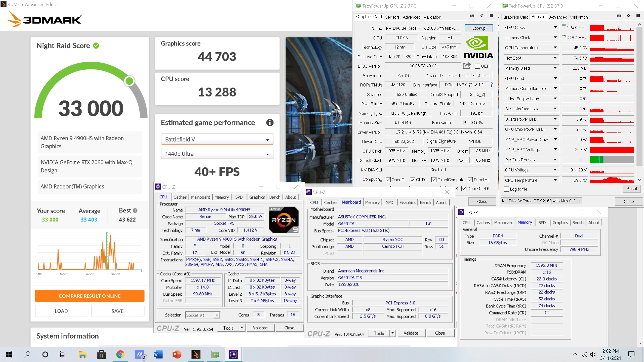
Task: Open the Caches tab in CPU-Z CPU window
Action: [180, 197]
